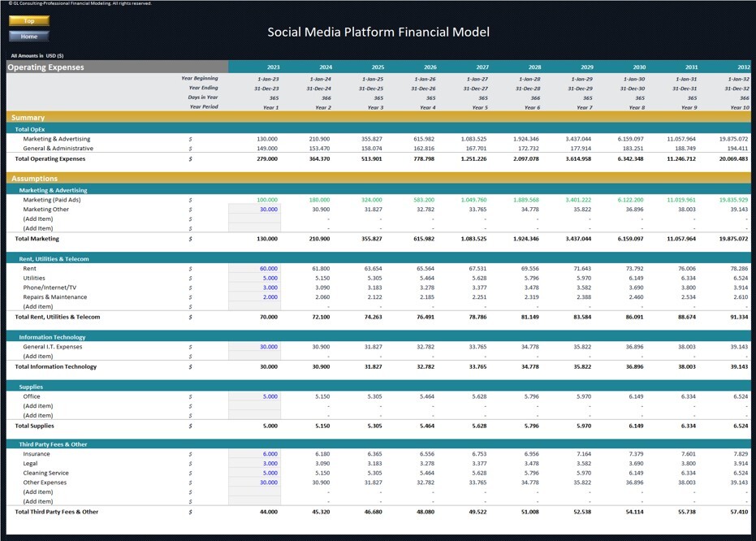Viewport: 756px width, 541px height.
Task: Select the Phone/Internet/TV 3.000 input cell
Action: pos(254,288)
